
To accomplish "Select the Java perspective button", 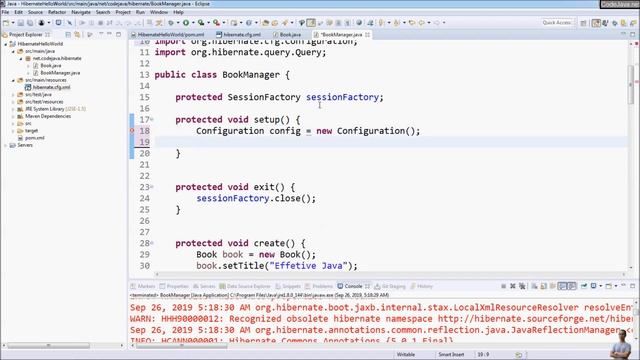I will 596,23.
